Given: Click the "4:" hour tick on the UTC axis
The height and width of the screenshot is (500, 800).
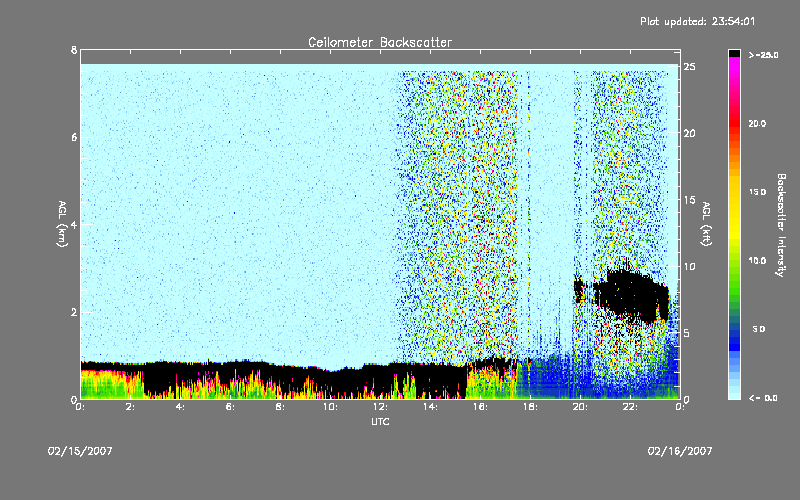Looking at the screenshot, I should coord(181,407).
